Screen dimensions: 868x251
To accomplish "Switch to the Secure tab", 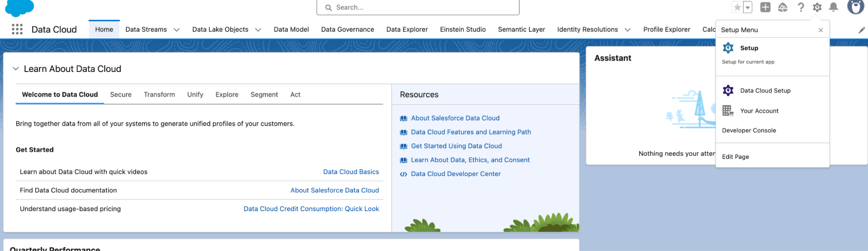I will click(121, 95).
